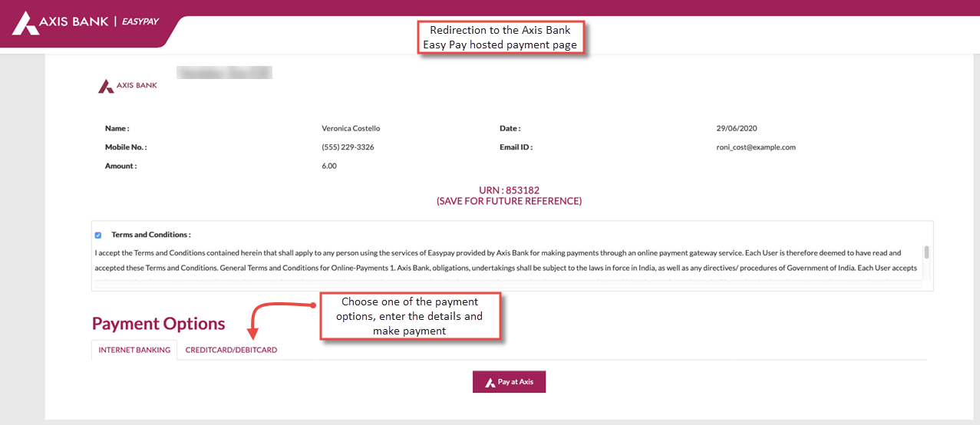Screen dimensions: 980x425
Task: Switch to the CREDITCARD/DEBITCARD tab
Action: click(x=231, y=350)
